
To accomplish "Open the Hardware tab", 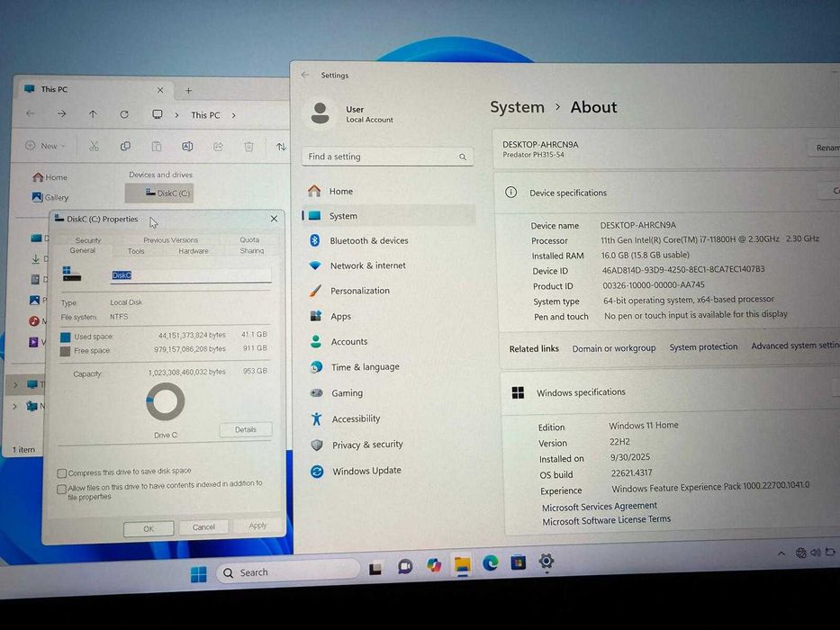I will 194,251.
